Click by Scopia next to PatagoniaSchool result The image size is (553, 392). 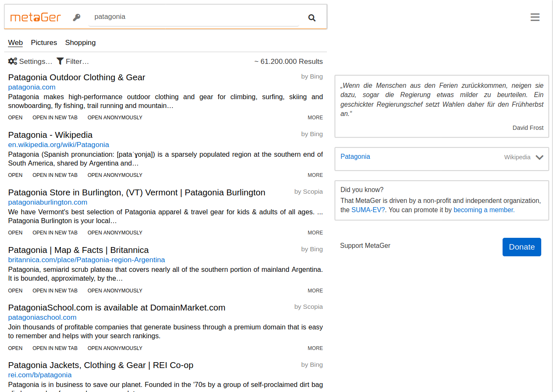[x=308, y=307]
